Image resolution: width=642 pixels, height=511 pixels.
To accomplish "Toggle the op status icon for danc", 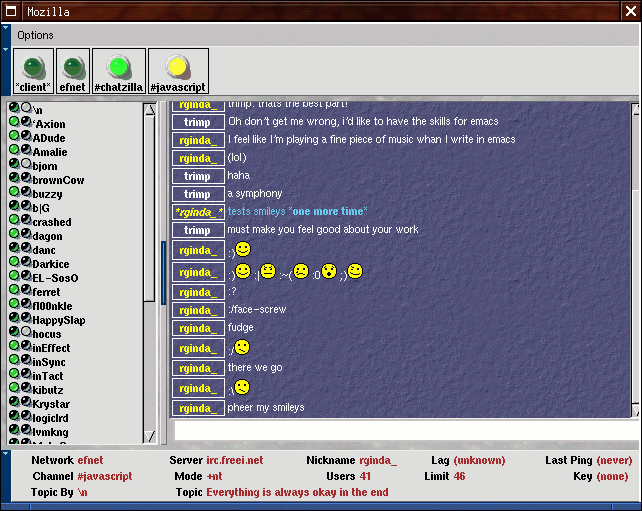I will [14, 247].
